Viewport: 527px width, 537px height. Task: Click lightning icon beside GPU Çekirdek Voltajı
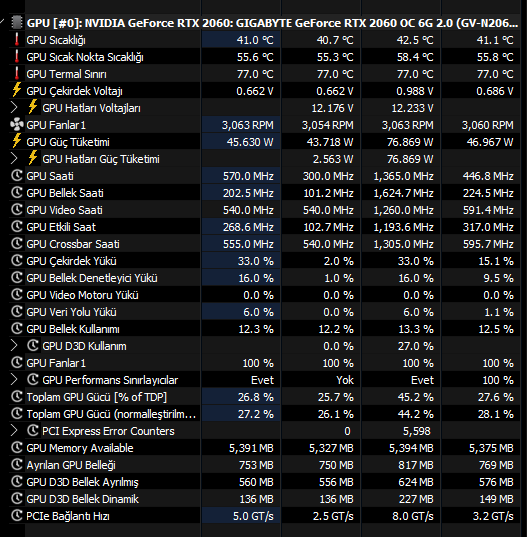[x=16, y=90]
